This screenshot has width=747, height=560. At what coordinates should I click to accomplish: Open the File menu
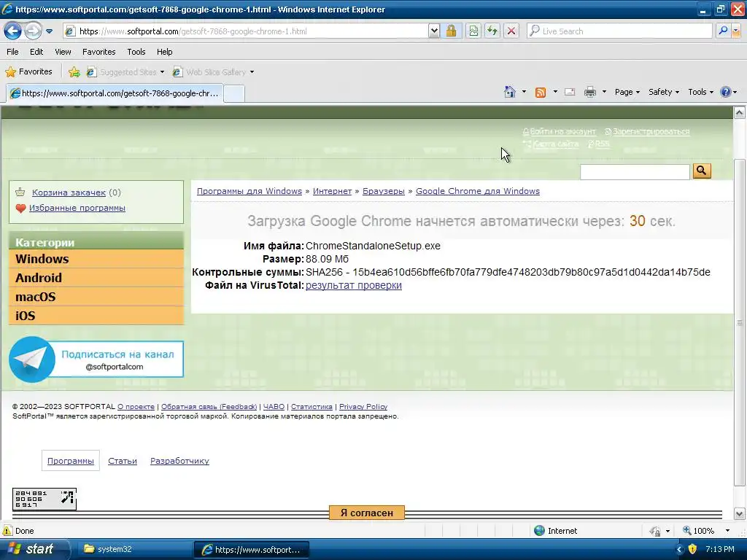13,52
